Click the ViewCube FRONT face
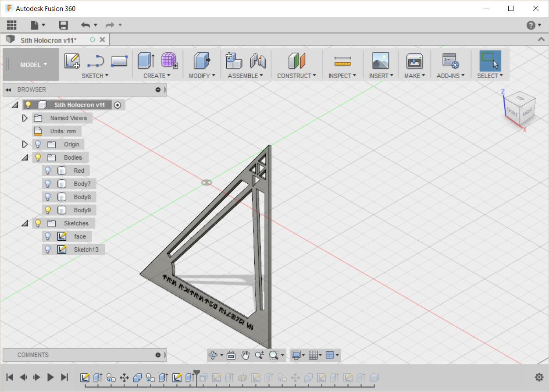Image resolution: width=549 pixels, height=392 pixels. (x=512, y=112)
